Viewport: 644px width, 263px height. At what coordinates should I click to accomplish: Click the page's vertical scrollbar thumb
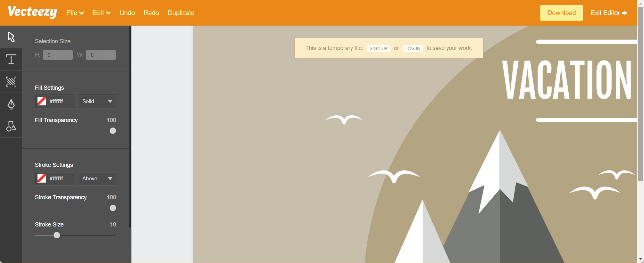click(x=640, y=94)
